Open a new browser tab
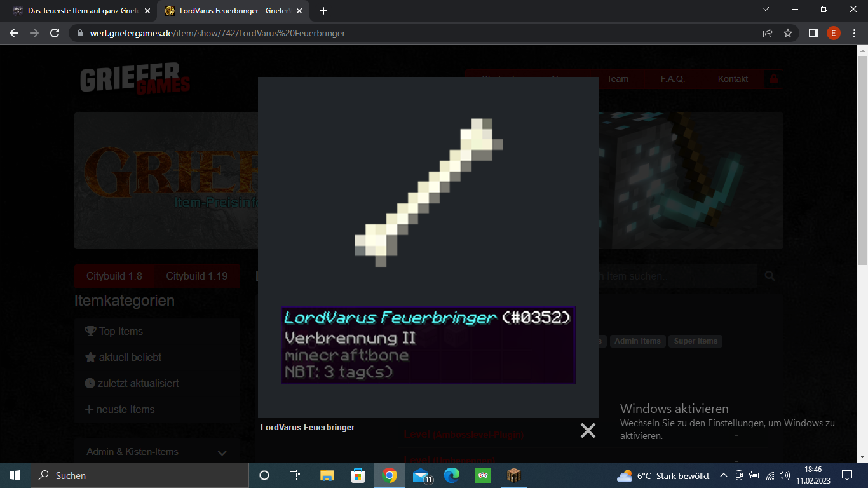 tap(323, 11)
